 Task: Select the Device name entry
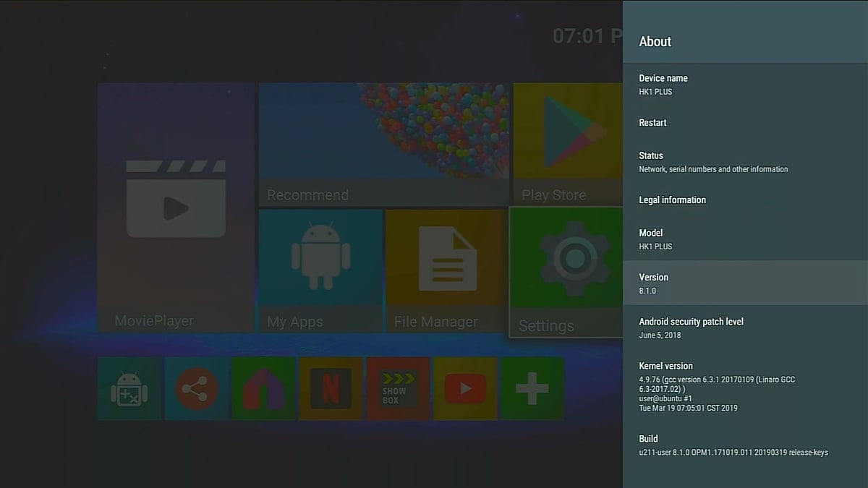pos(745,85)
